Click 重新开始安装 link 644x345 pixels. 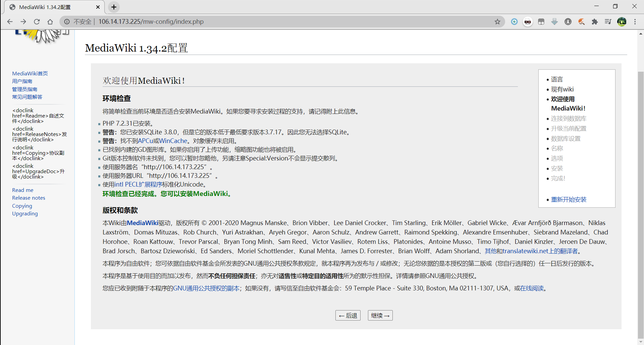click(x=569, y=200)
